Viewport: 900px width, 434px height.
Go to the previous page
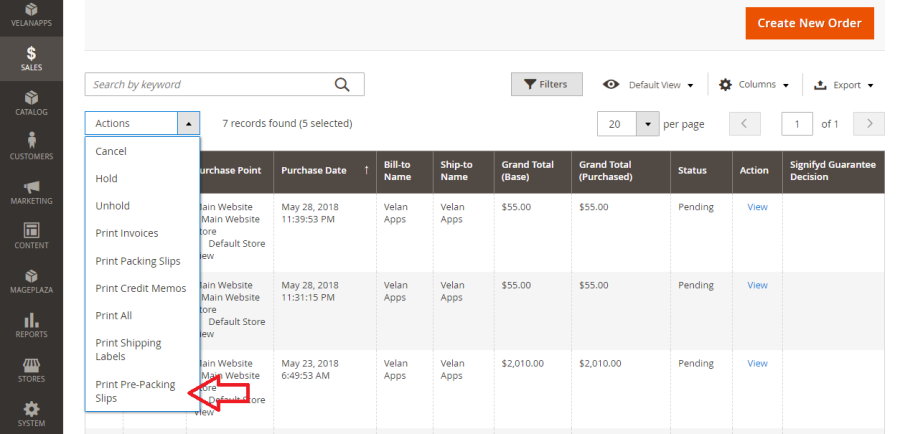(x=744, y=124)
